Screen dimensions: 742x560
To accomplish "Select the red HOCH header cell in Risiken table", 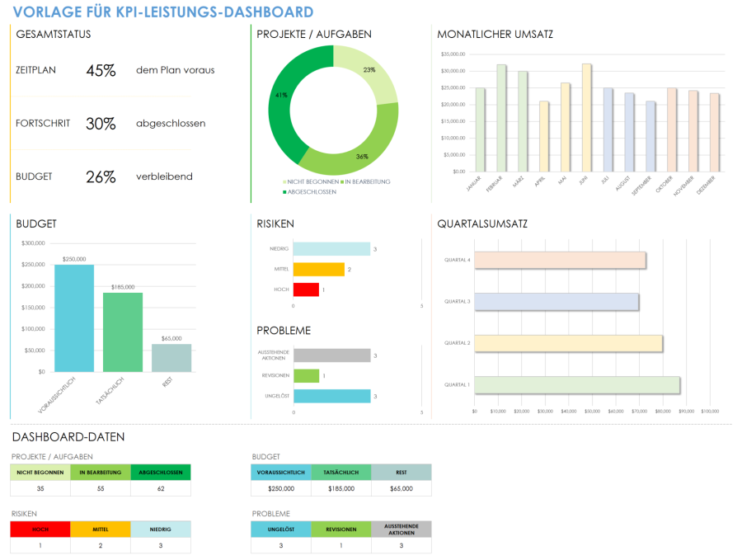I will tap(40, 529).
